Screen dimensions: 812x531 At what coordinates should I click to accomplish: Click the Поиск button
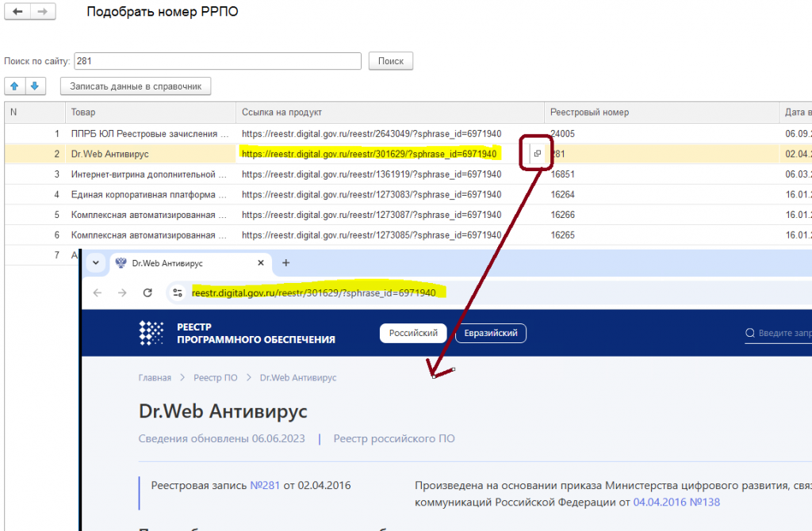[390, 61]
